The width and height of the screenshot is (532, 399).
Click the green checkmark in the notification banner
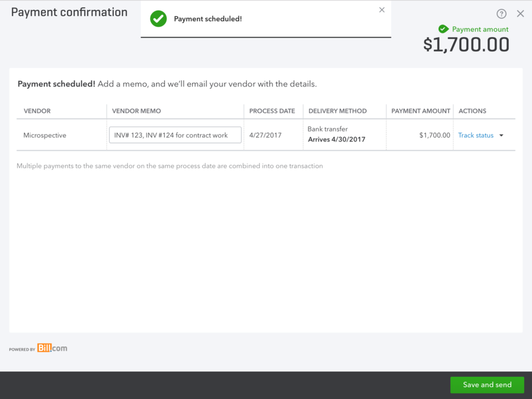[158, 18]
